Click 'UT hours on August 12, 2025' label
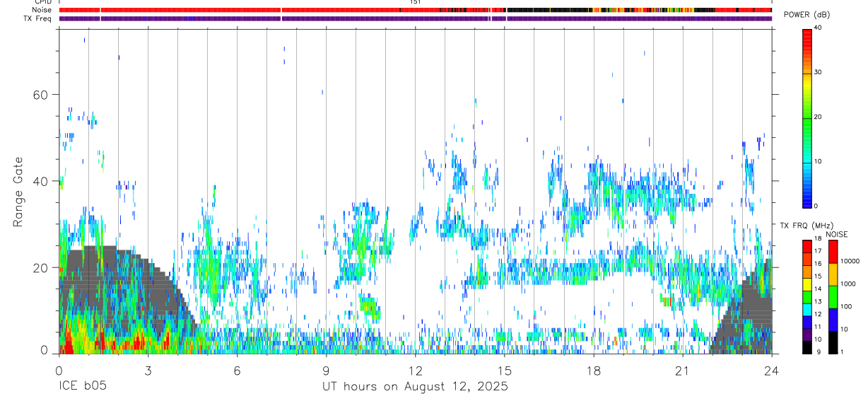 point(415,387)
